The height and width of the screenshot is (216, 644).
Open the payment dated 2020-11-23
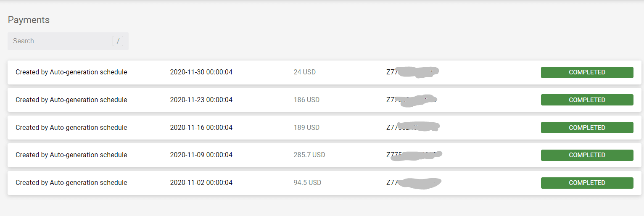coord(325,100)
